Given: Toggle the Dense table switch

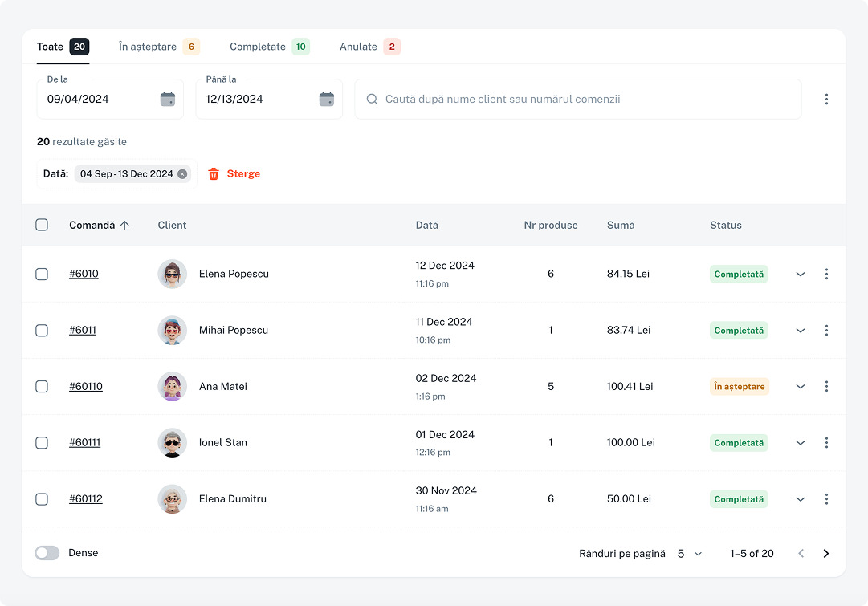Looking at the screenshot, I should click(47, 553).
